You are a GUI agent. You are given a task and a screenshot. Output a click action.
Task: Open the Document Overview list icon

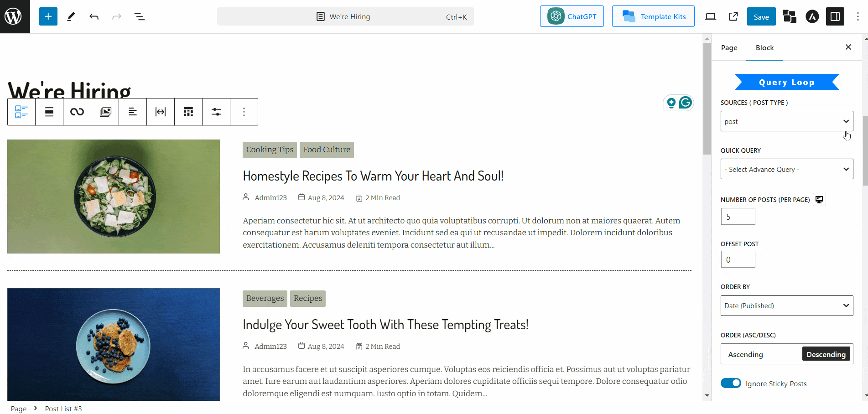coord(139,17)
